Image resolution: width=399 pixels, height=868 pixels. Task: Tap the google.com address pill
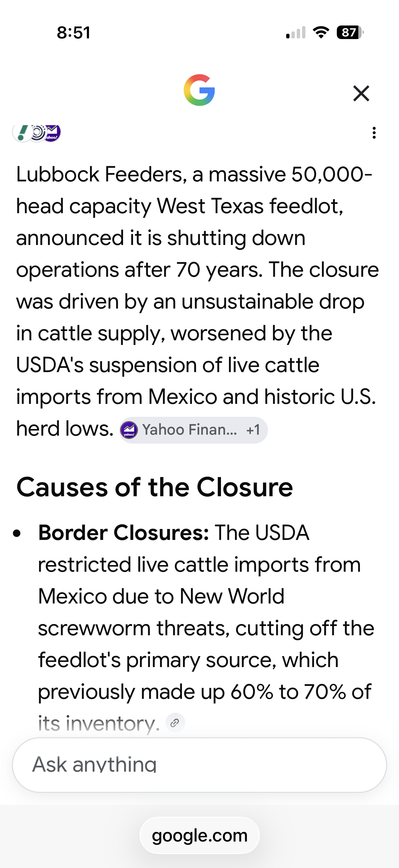pyautogui.click(x=199, y=835)
